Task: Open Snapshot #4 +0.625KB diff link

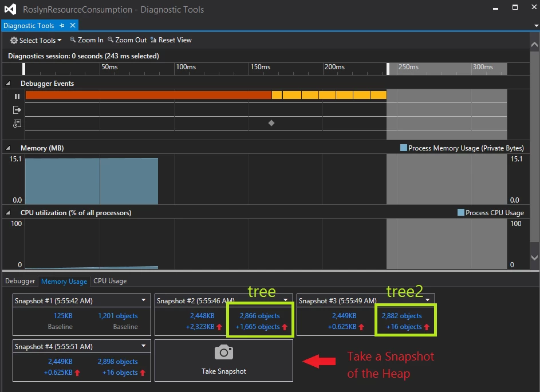Action: pos(58,373)
